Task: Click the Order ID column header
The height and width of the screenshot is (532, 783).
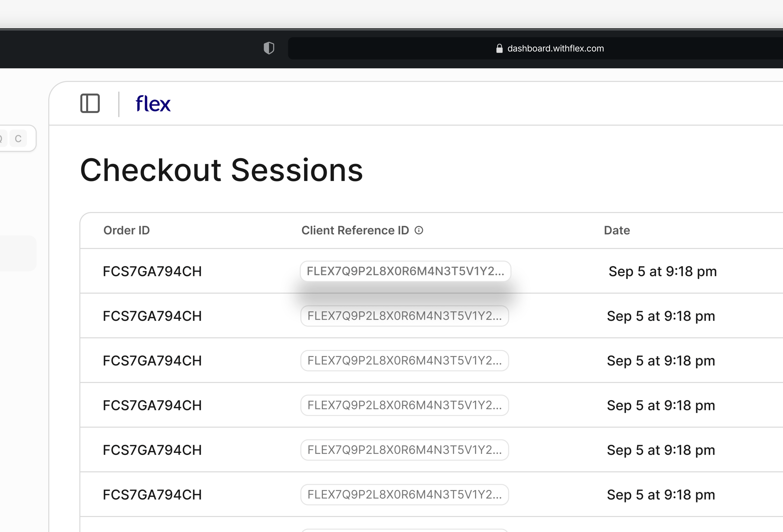Action: point(126,230)
